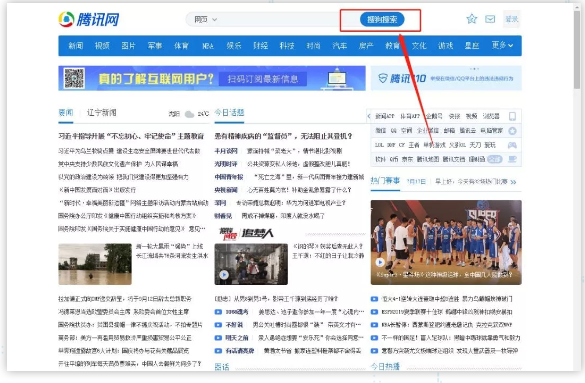The image size is (585, 383).
Task: Click video icon beside 有话说美食 row
Action: pyautogui.click(x=218, y=351)
